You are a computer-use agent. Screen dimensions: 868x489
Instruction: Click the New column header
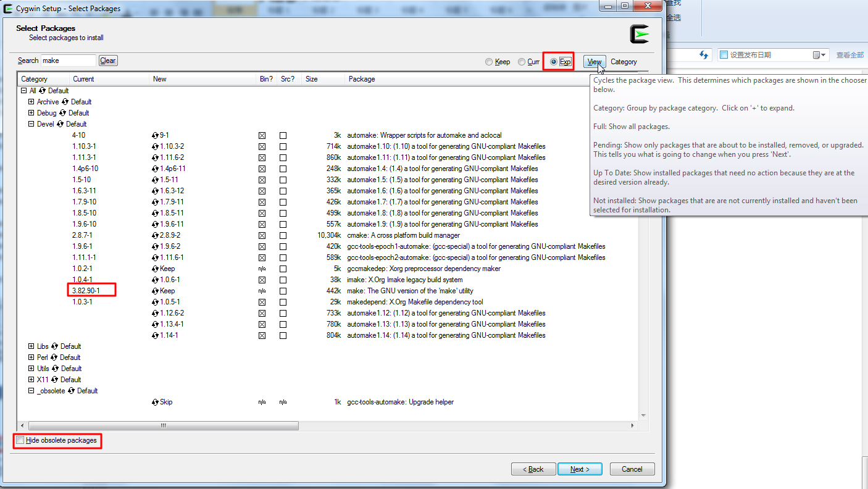[x=203, y=79]
